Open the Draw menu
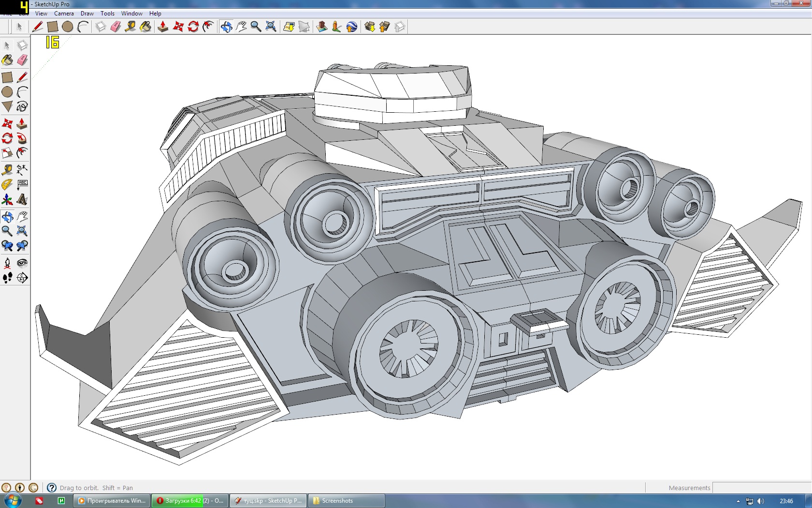Screen dimensions: 812x508 (87, 14)
